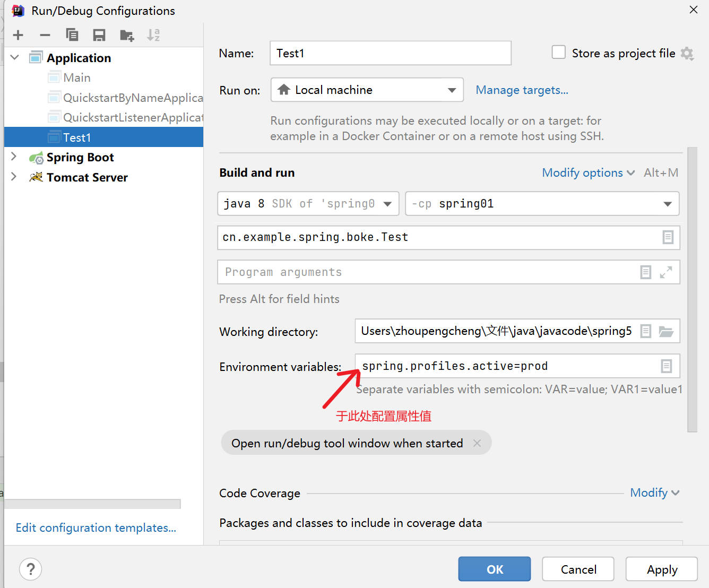The width and height of the screenshot is (709, 588).
Task: Expand the Spring Boot tree node
Action: [14, 157]
